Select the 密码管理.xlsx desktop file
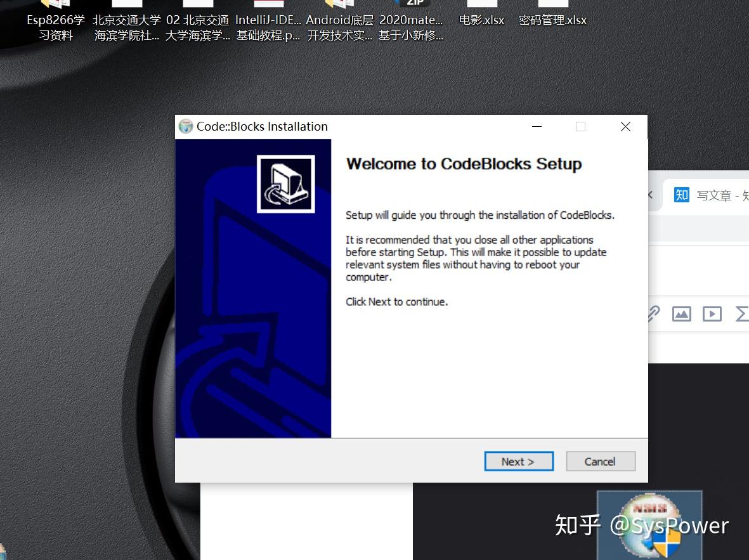Screen dimensions: 749x560 pos(552,15)
